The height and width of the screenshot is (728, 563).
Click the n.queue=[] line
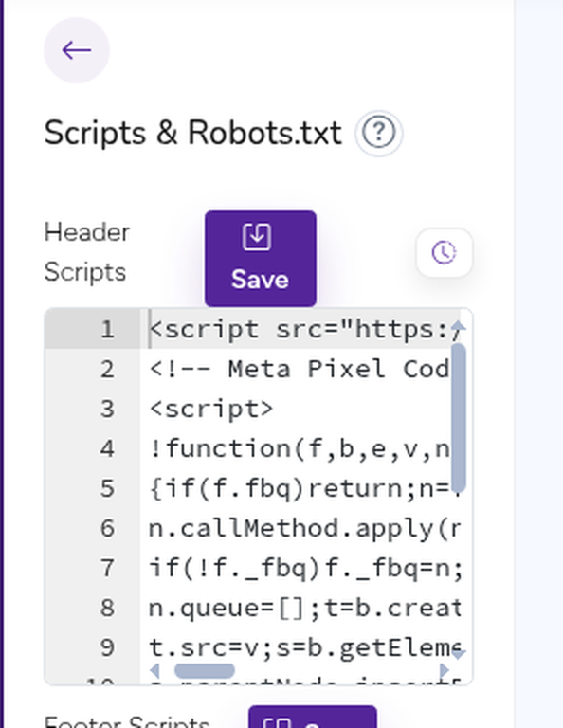pyautogui.click(x=305, y=609)
